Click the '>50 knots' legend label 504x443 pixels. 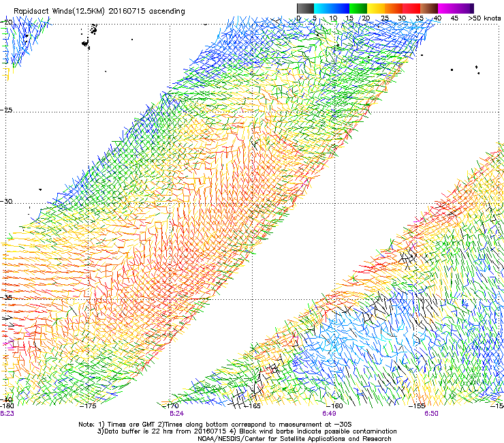tap(484, 18)
